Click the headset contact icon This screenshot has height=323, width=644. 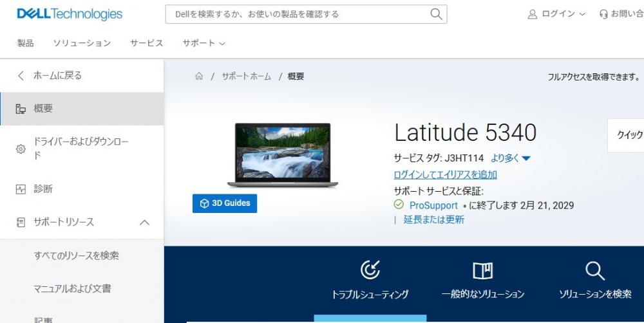603,14
